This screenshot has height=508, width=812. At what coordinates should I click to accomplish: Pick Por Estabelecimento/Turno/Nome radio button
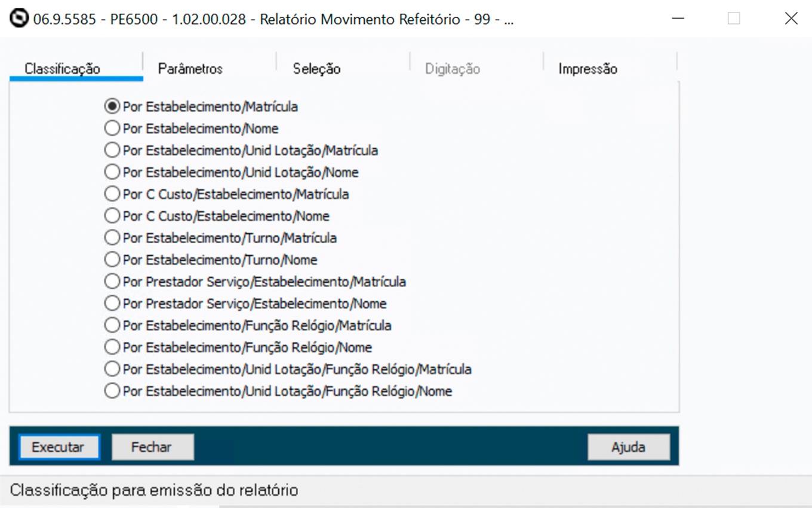pyautogui.click(x=112, y=260)
